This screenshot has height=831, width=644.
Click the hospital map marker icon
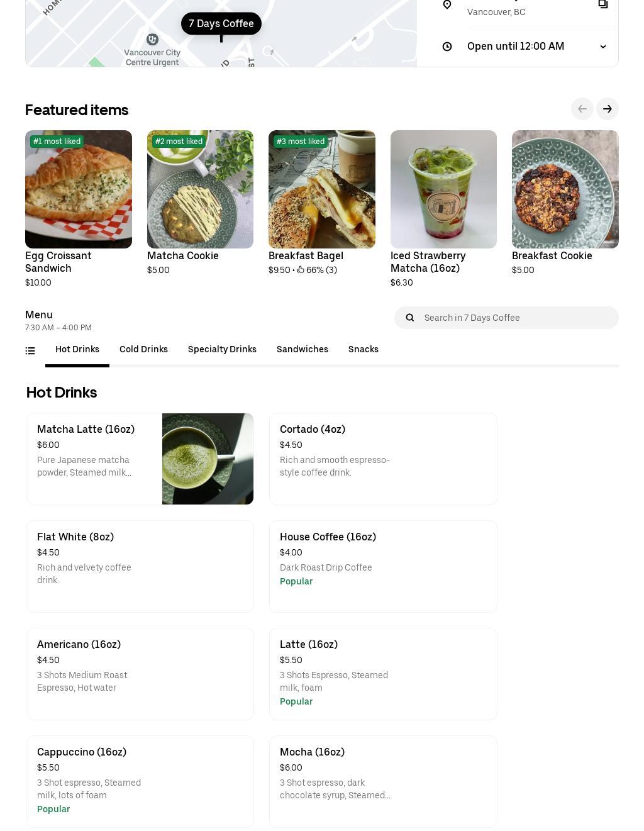click(x=152, y=40)
